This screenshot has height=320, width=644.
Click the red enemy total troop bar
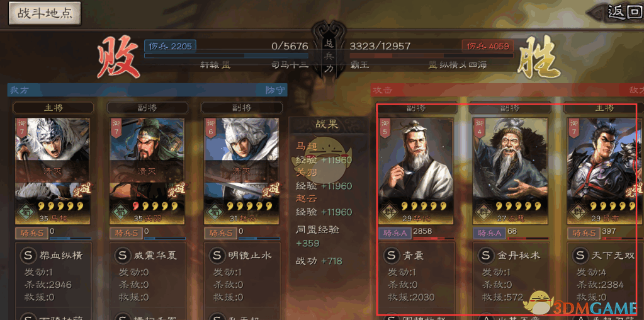pos(431,55)
